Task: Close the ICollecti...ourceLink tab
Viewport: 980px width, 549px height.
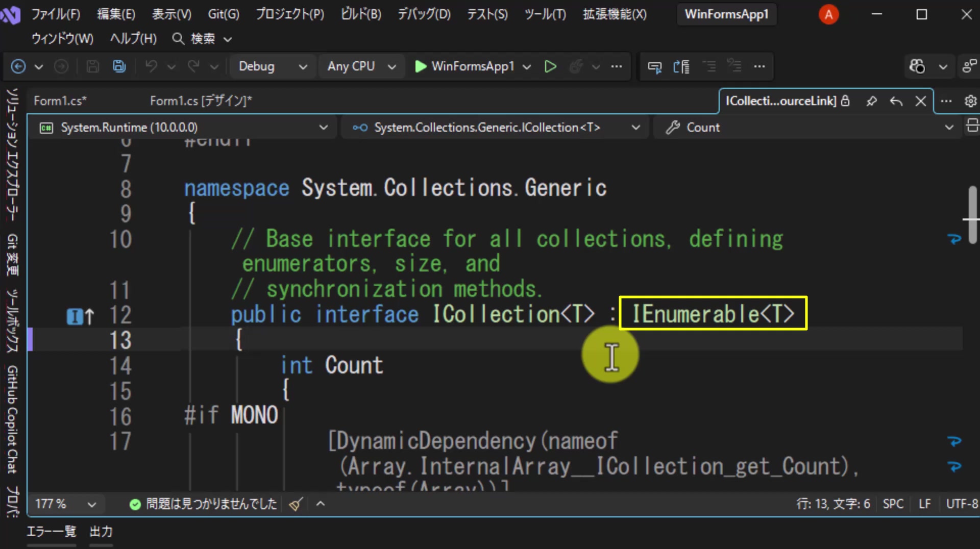Action: click(921, 101)
